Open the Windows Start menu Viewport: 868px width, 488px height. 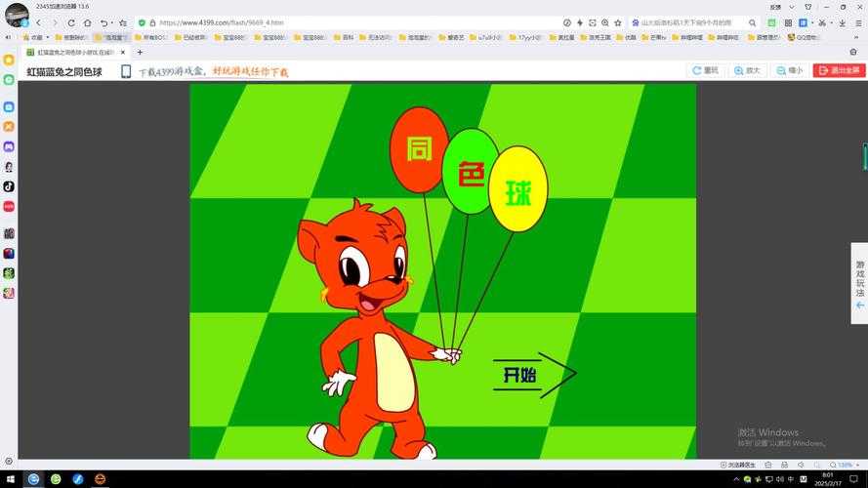pos(10,479)
